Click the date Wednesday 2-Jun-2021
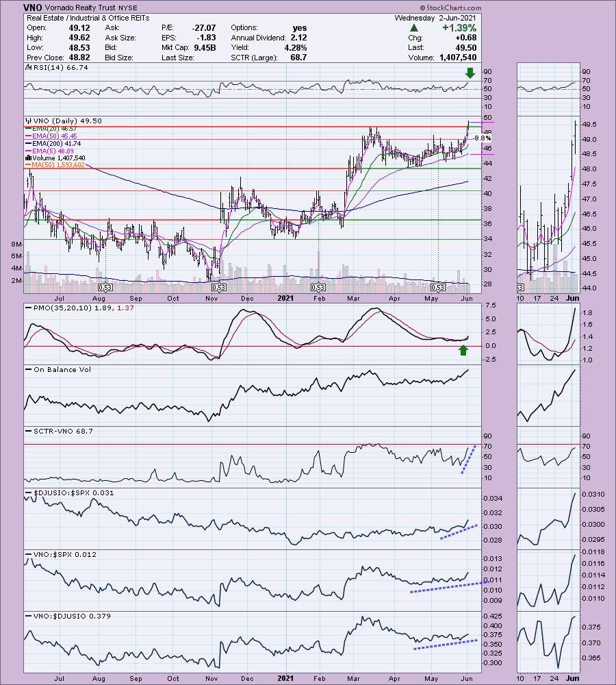Image resolution: width=616 pixels, height=685 pixels. click(435, 18)
